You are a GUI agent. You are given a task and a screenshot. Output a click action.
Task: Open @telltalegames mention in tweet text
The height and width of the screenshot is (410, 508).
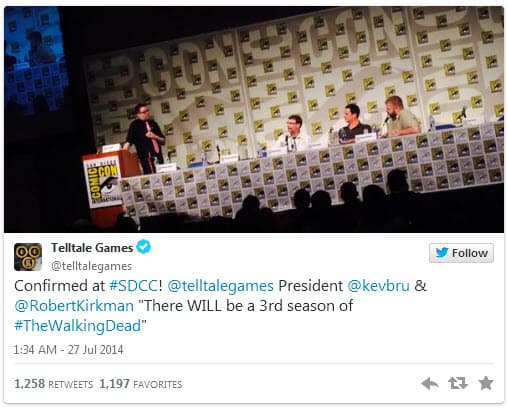pos(220,286)
